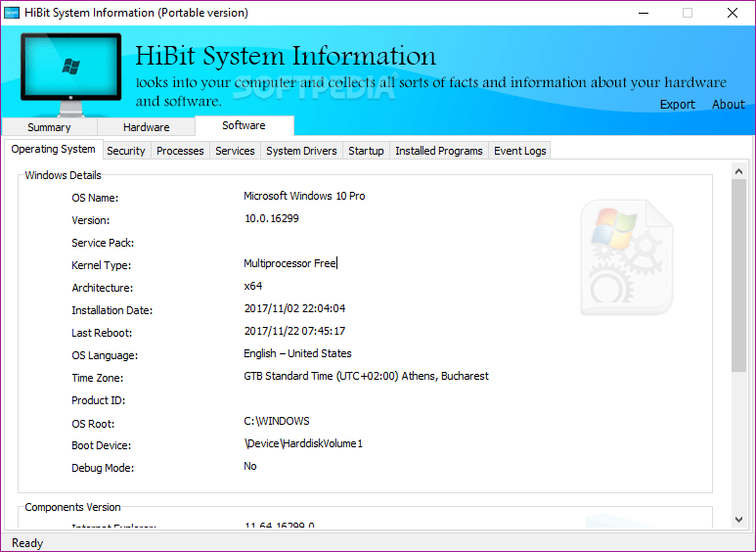Click the Export link
Screen dimensions: 756x552
tap(677, 104)
